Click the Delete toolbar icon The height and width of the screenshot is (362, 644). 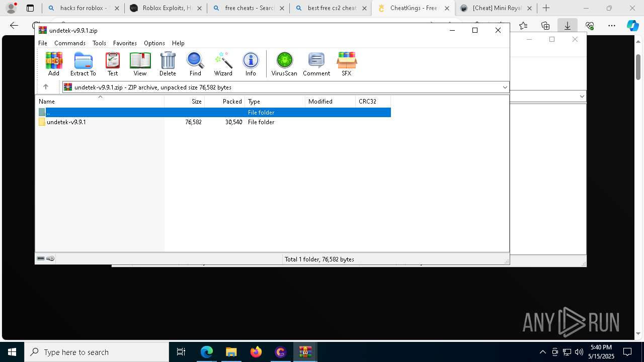tap(168, 64)
